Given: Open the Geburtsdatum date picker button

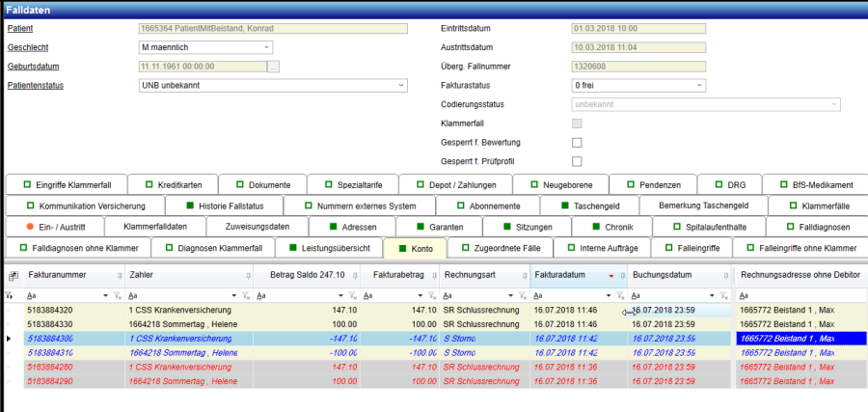Looking at the screenshot, I should click(x=273, y=67).
